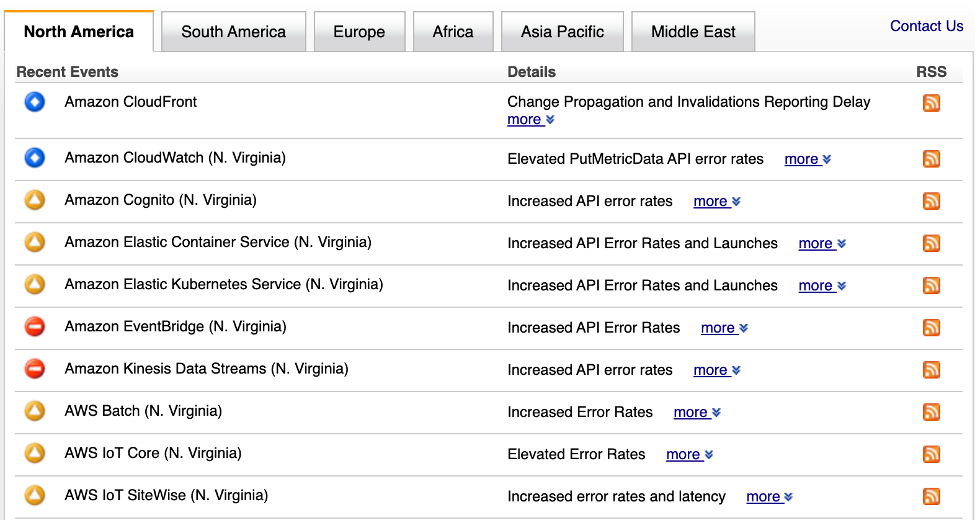Click the yellow warning icon for AWS IoT Core

tap(35, 453)
